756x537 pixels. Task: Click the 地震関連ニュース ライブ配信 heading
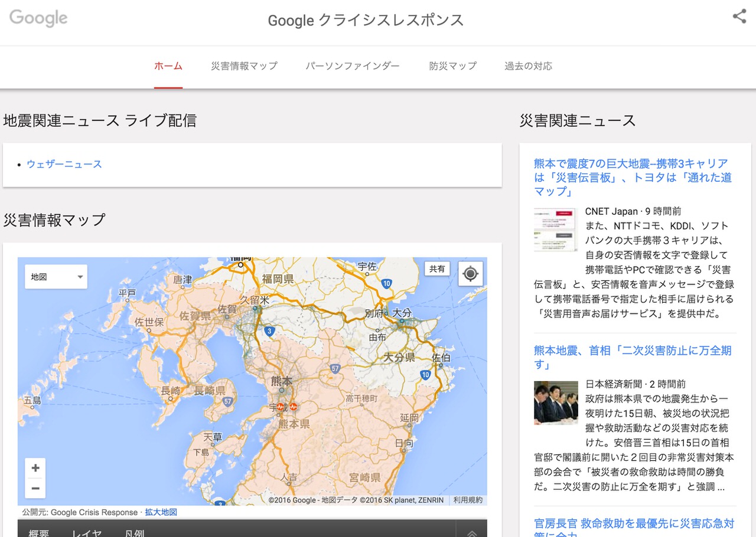point(100,120)
